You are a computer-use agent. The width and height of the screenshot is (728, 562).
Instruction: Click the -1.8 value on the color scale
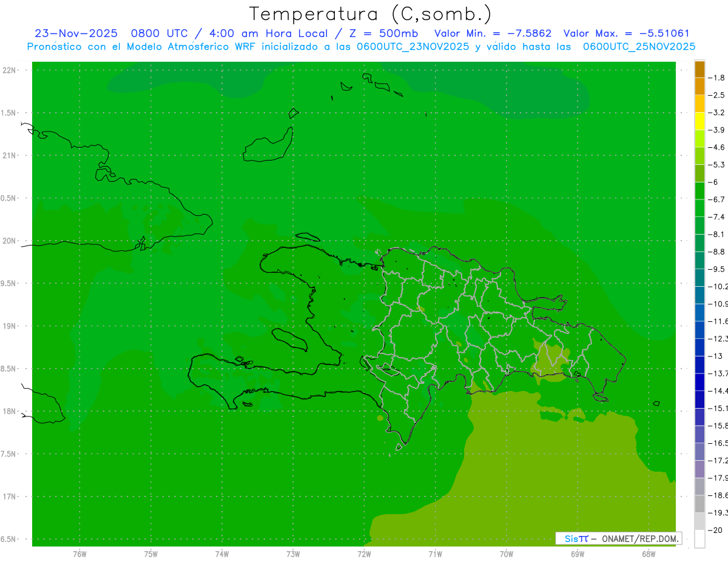pos(716,78)
